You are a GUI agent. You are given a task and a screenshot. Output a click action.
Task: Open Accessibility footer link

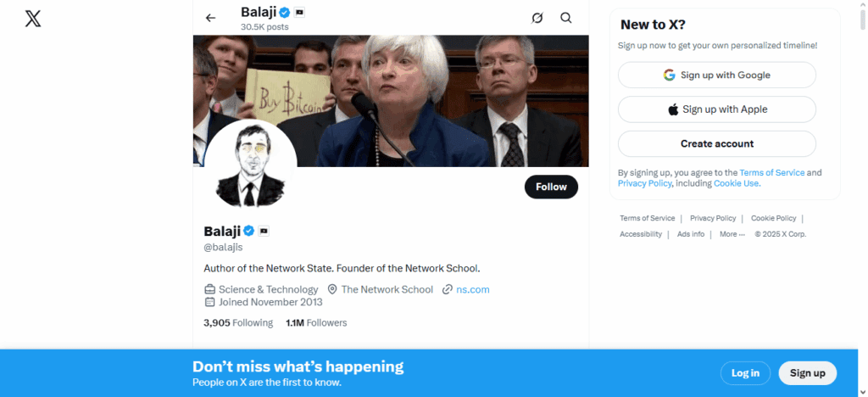(640, 234)
